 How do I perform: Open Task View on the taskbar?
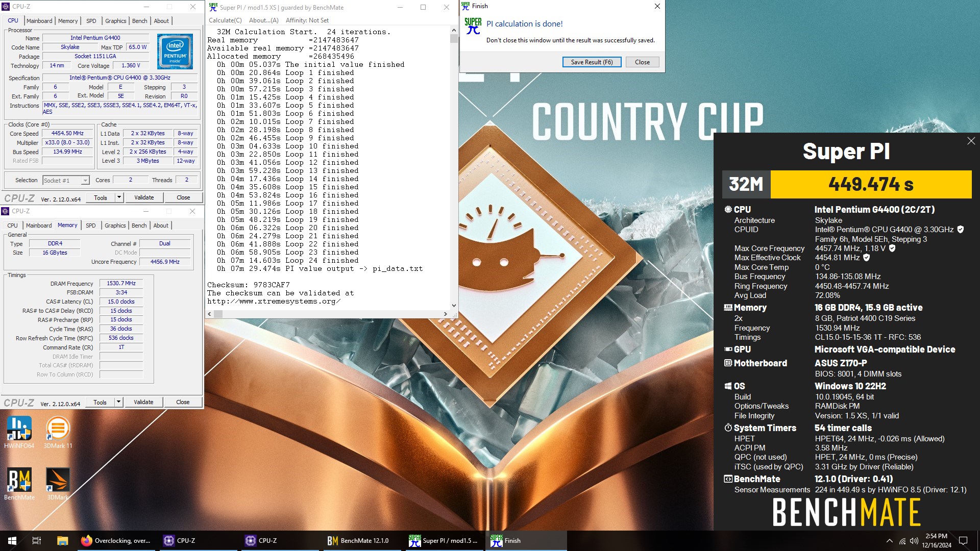pos(37,541)
